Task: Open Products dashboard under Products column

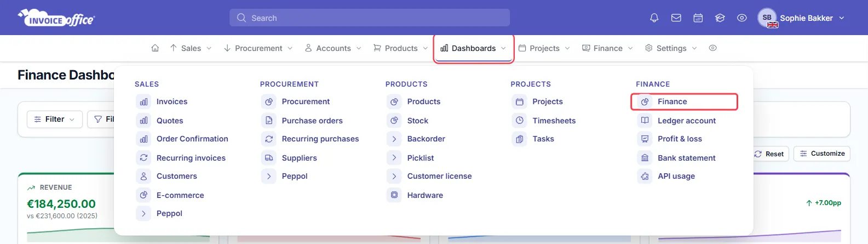Action: [424, 102]
